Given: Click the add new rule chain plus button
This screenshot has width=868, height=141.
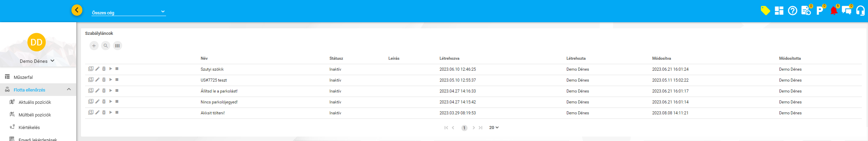Looking at the screenshot, I should [x=94, y=46].
